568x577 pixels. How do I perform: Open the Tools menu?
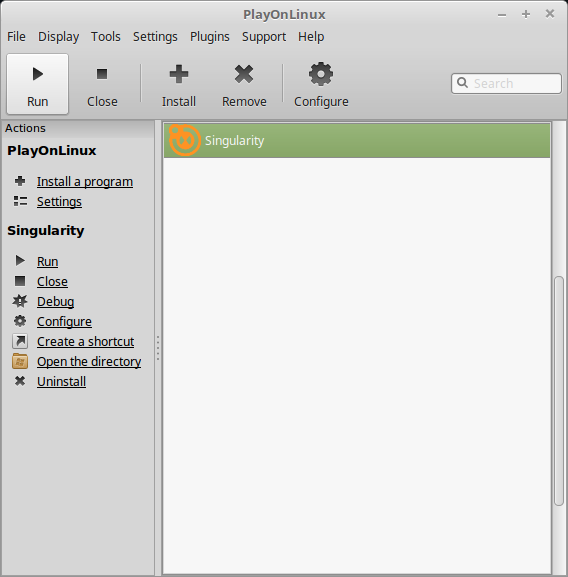(x=106, y=37)
